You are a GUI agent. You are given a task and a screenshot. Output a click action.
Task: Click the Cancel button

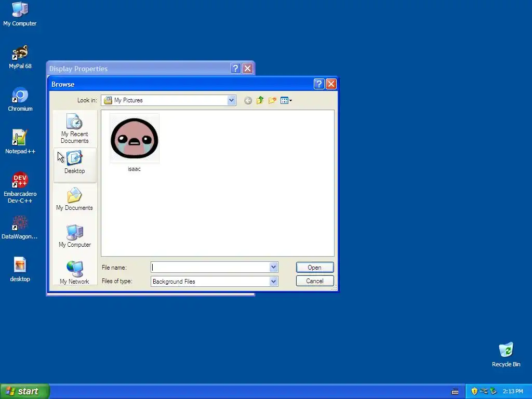[315, 281]
